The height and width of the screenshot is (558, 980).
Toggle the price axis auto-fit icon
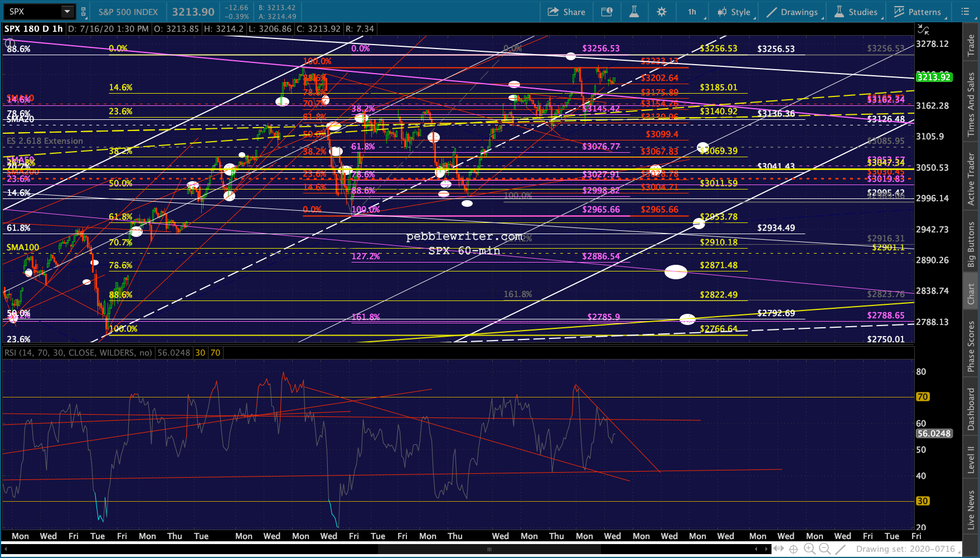tap(924, 29)
